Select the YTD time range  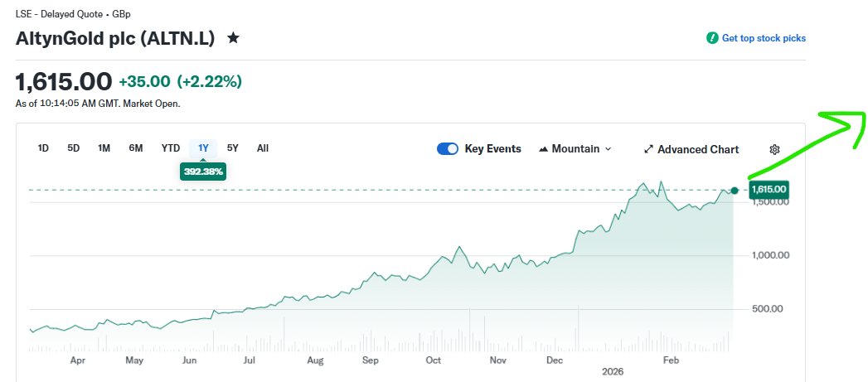(x=171, y=147)
